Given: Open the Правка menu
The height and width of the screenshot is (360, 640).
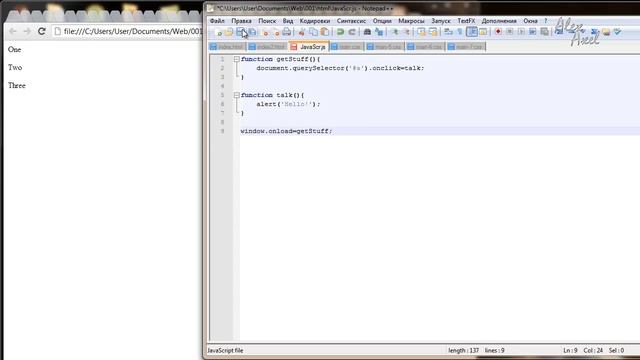Looking at the screenshot, I should tap(241, 21).
